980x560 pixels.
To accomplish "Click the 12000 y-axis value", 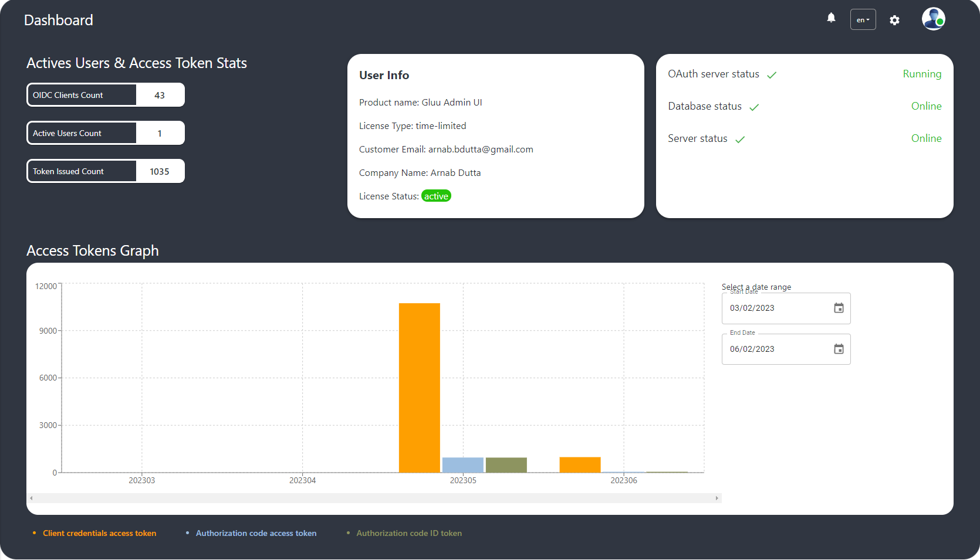I will click(x=46, y=286).
